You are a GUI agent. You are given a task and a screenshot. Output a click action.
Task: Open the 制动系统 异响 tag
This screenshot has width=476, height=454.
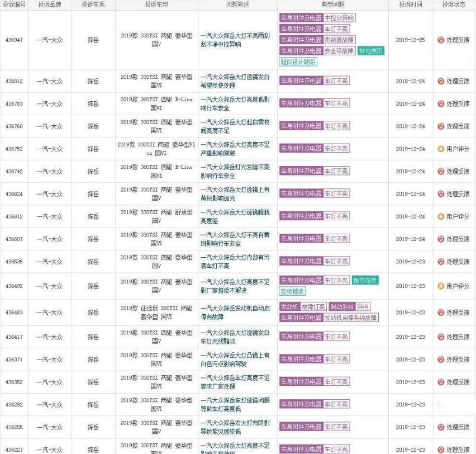point(350,306)
